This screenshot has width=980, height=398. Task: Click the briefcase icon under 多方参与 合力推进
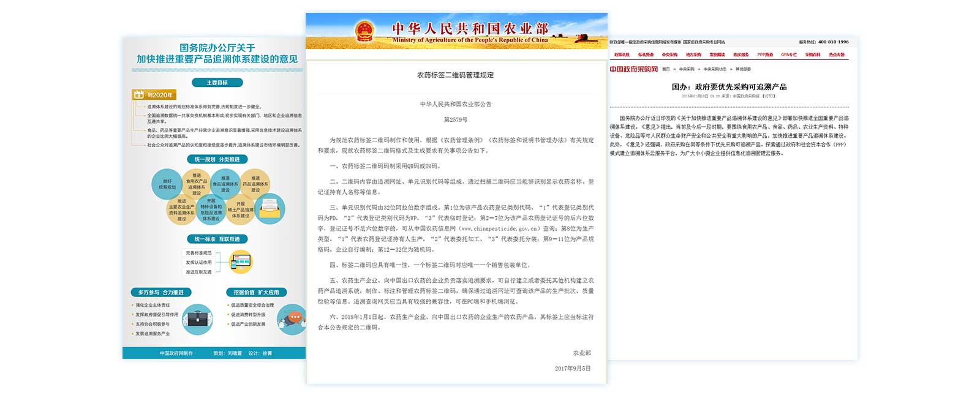point(197,319)
